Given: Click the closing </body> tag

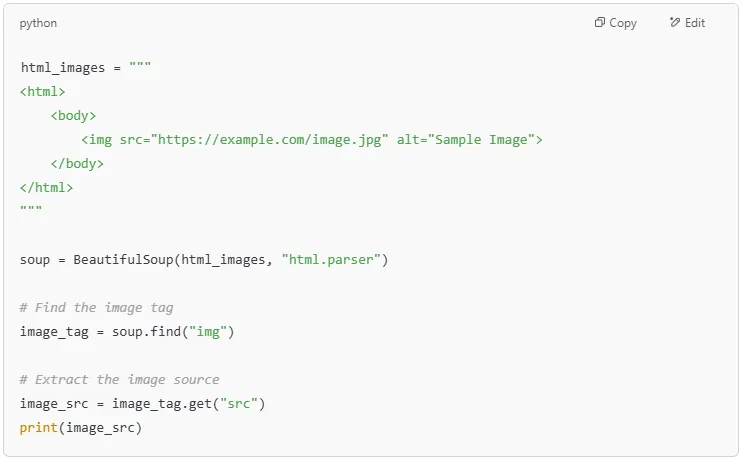Looking at the screenshot, I should coord(77,164).
